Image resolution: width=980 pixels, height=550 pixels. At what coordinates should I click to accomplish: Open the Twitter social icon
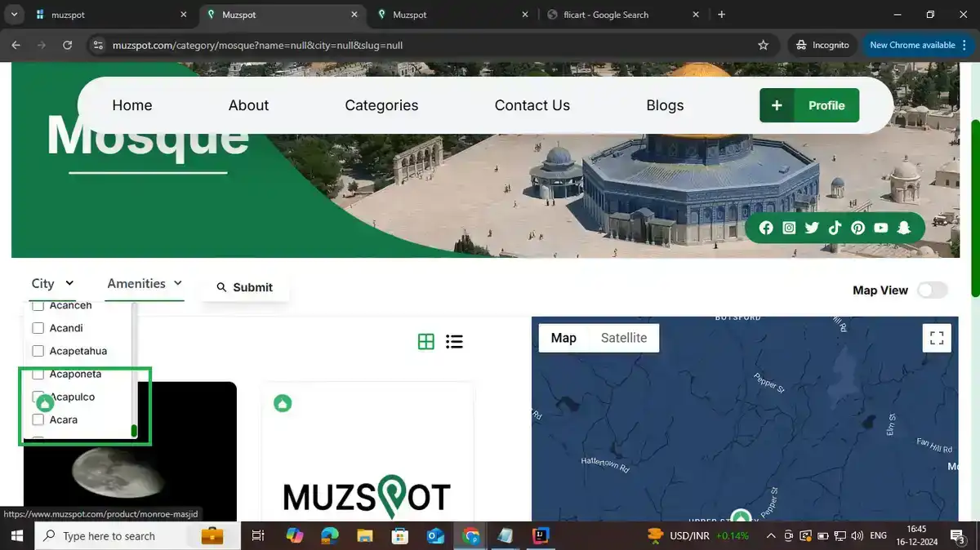[x=812, y=228]
